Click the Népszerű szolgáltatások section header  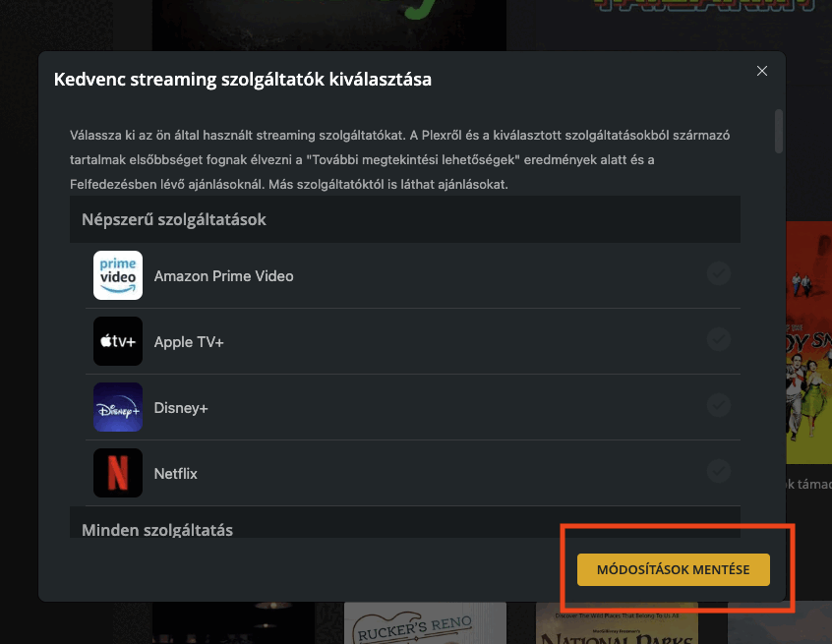[x=405, y=219]
